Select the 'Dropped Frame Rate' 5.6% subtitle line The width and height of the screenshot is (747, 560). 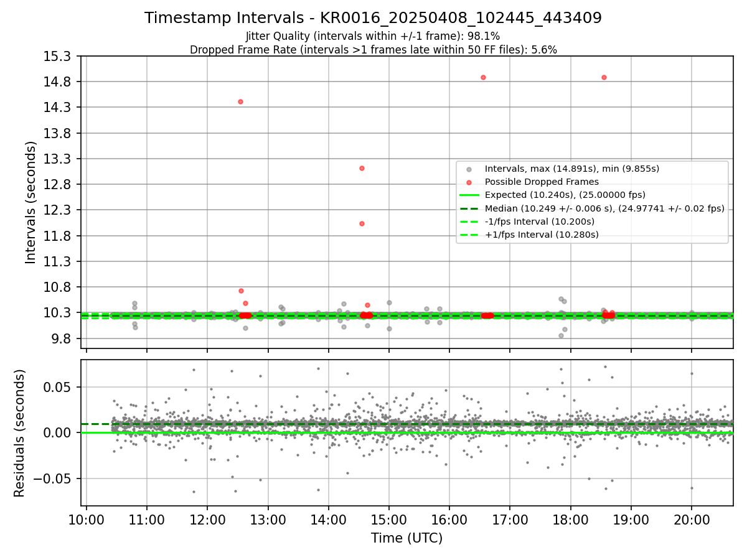click(373, 50)
